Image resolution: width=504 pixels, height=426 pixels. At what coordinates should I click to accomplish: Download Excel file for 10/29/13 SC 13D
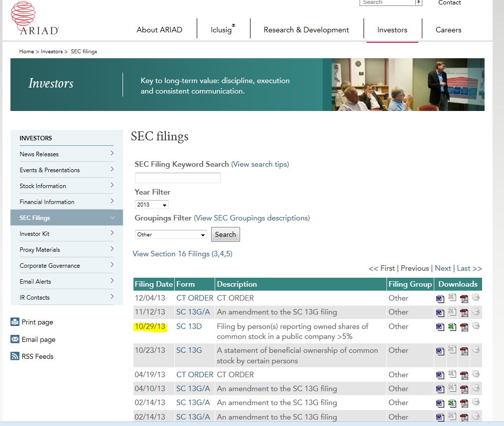[452, 327]
